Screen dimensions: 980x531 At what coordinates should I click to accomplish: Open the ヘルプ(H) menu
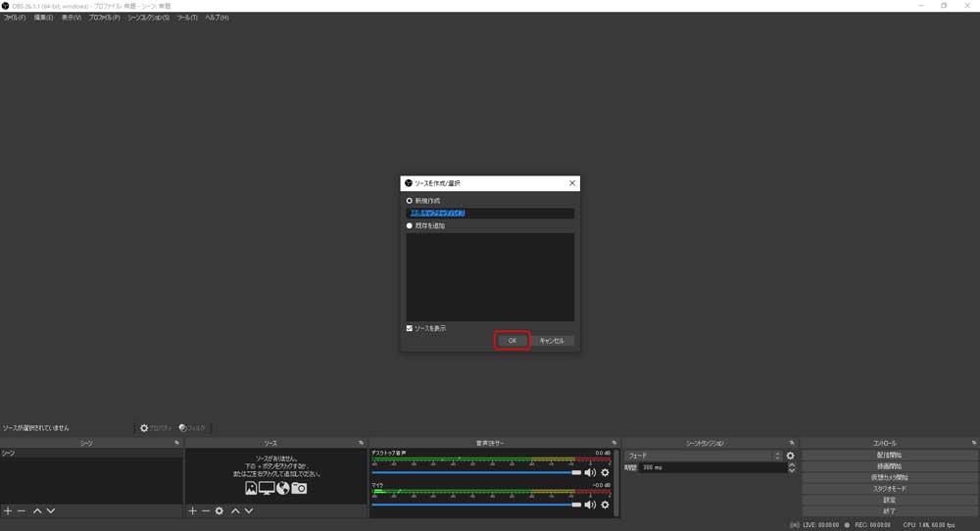pos(217,18)
